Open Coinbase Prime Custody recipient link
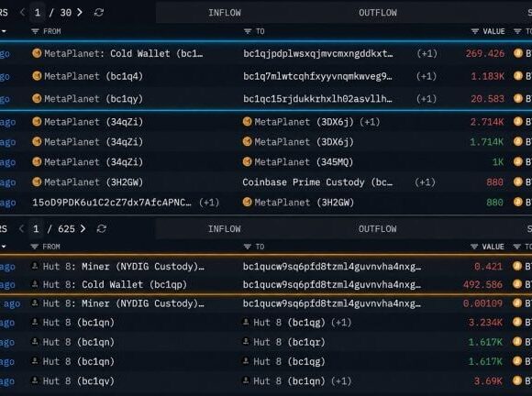532x396 pixels. pyautogui.click(x=317, y=182)
